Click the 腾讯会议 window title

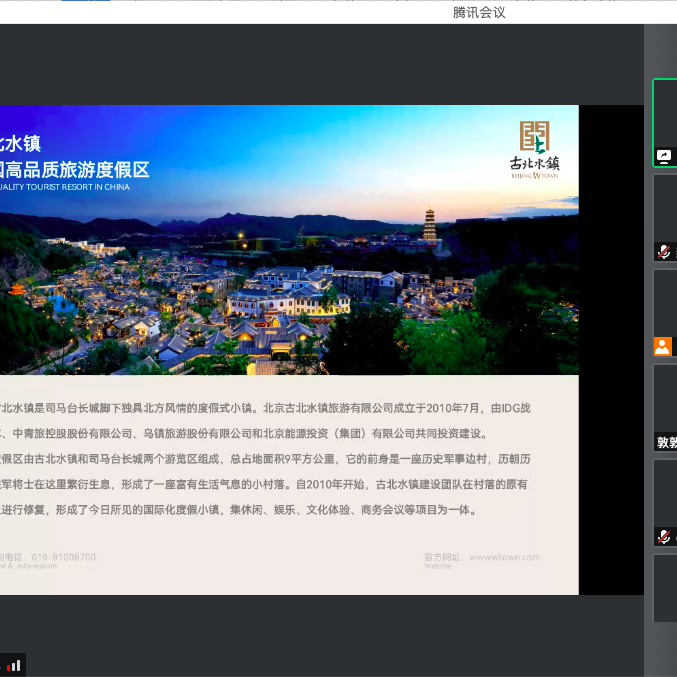click(x=479, y=13)
